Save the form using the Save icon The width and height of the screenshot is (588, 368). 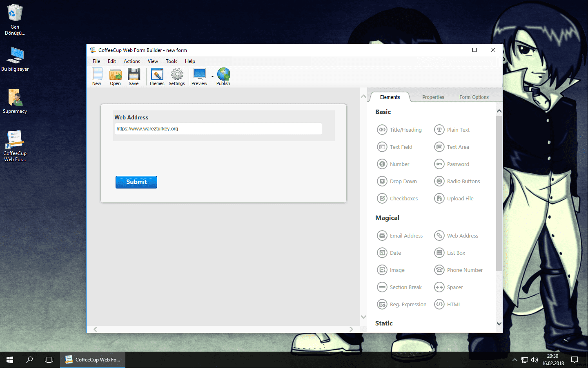[x=134, y=77]
